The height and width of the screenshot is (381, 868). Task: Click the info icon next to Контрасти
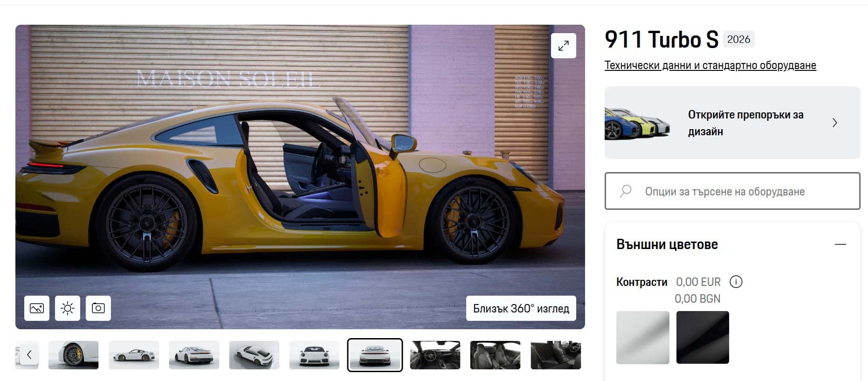(x=736, y=282)
